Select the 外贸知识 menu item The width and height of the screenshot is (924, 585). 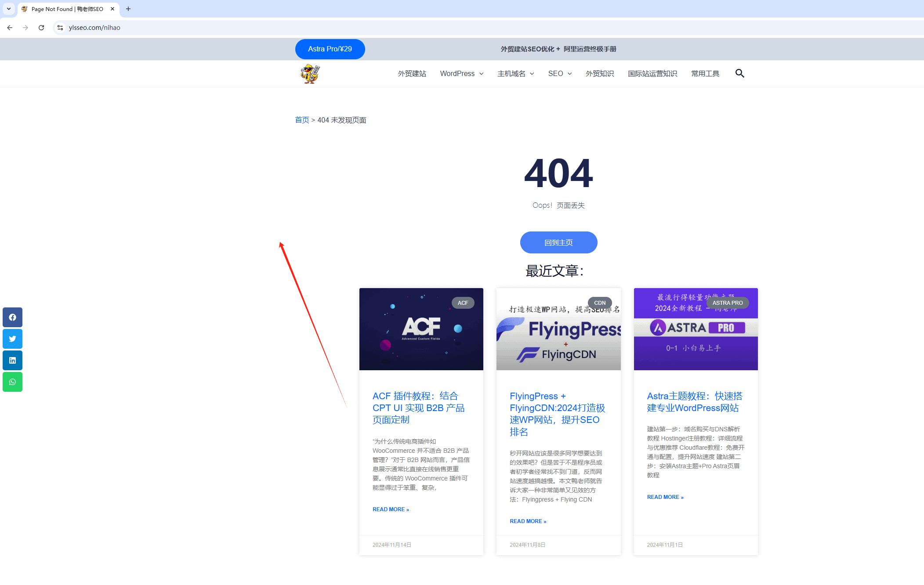[x=599, y=73]
